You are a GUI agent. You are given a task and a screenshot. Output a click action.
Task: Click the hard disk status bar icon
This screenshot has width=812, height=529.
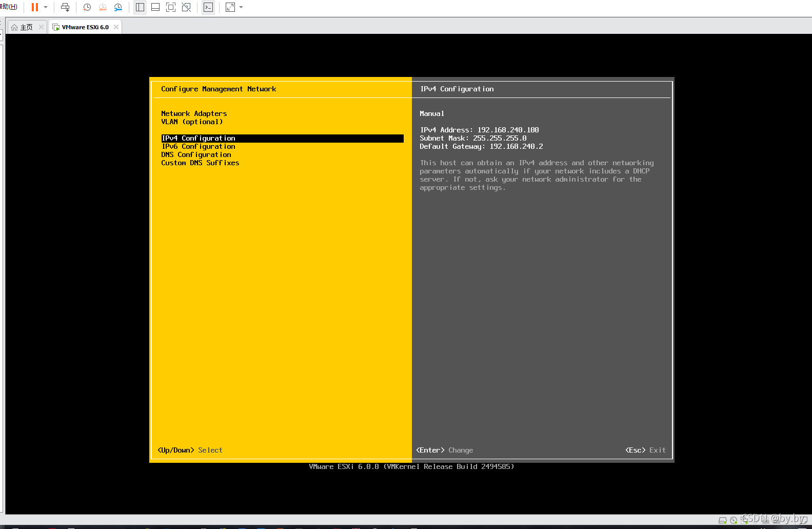(722, 520)
